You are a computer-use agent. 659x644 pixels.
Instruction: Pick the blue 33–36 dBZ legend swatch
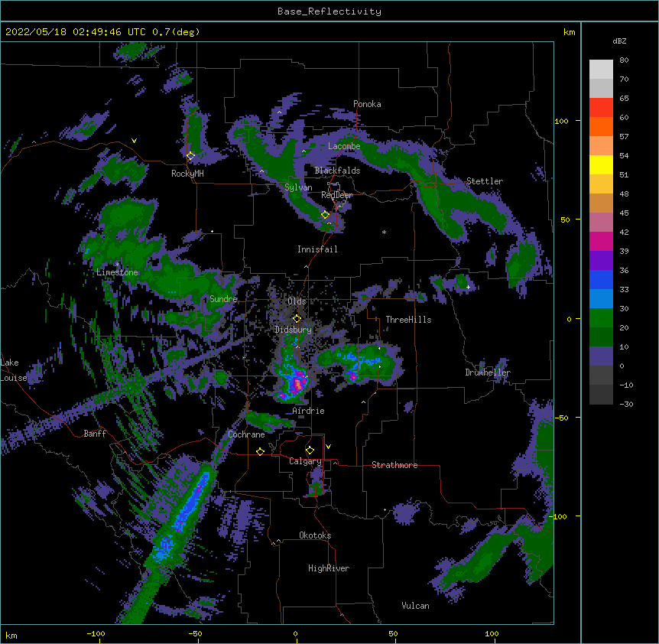pyautogui.click(x=601, y=279)
